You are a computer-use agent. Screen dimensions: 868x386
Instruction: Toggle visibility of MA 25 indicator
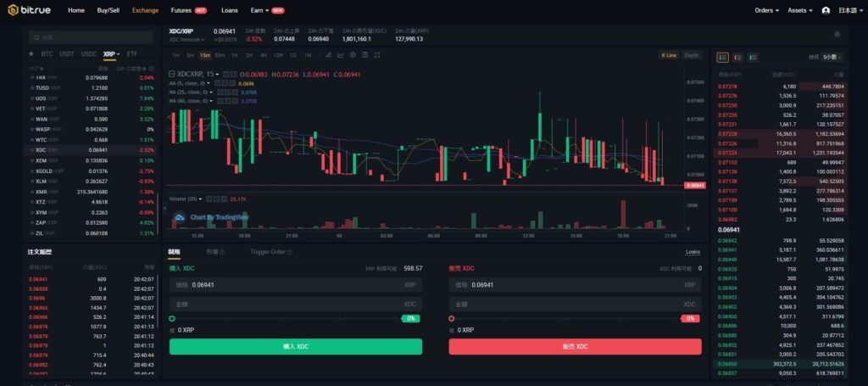(x=220, y=92)
